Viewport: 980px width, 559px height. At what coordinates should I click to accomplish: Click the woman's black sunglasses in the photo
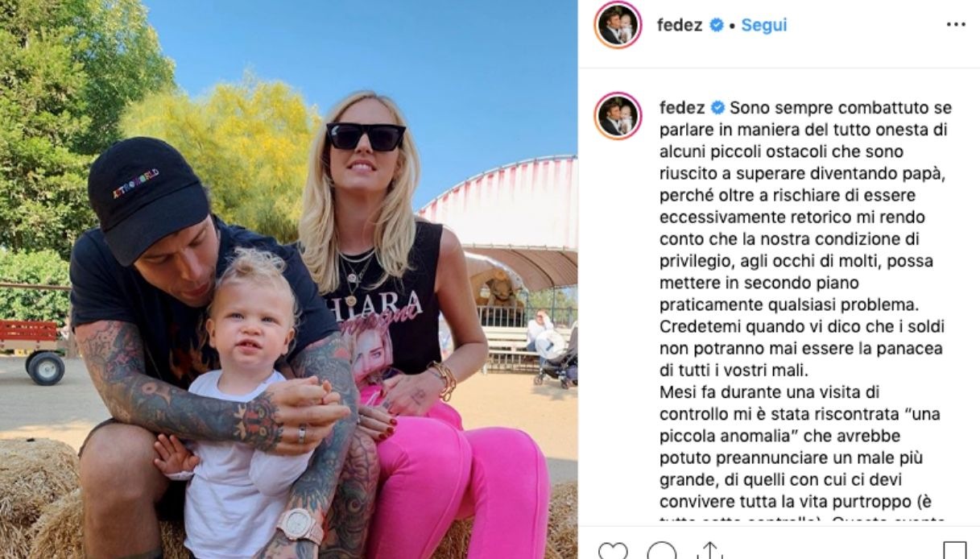tap(366, 136)
